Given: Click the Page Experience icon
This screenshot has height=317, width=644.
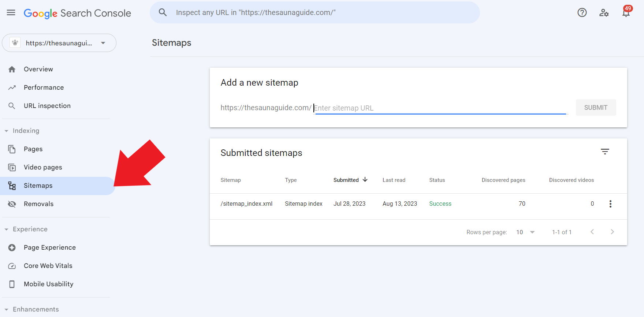Looking at the screenshot, I should tap(12, 247).
